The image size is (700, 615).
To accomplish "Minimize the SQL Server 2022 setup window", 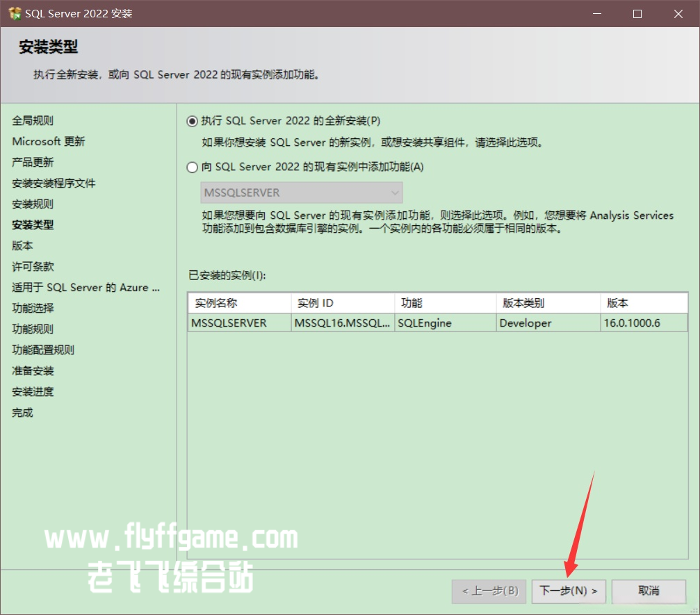I will tap(597, 14).
